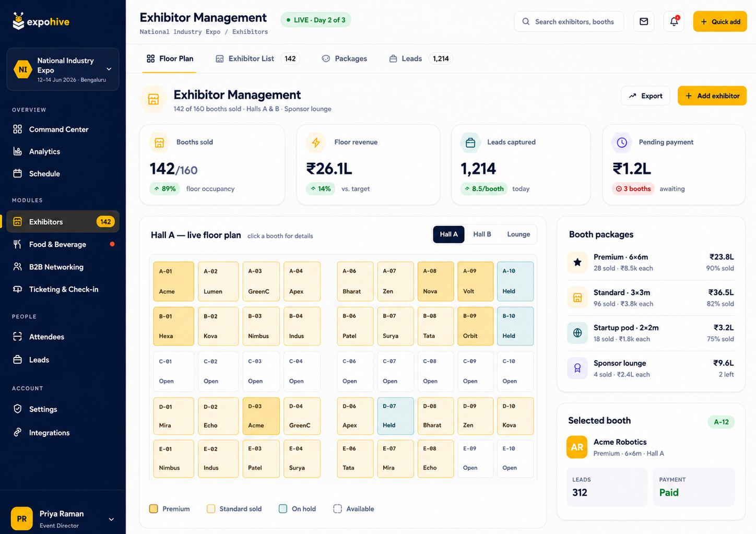The width and height of the screenshot is (756, 534).
Task: Open the Floor Plan tab
Action: pyautogui.click(x=170, y=58)
